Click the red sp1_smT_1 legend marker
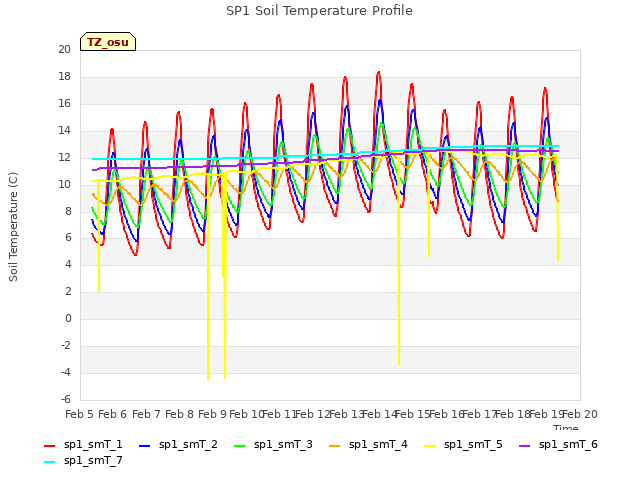This screenshot has height=480, width=640. [49, 446]
